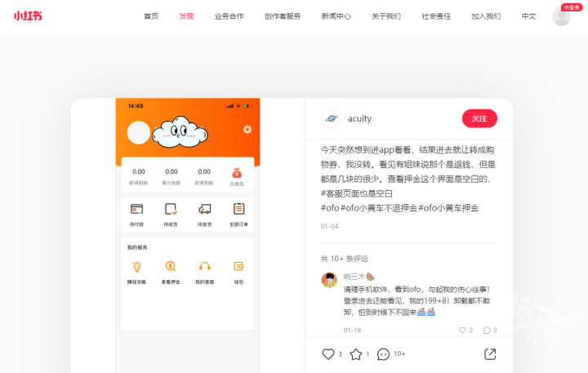Image resolution: width=588 pixels, height=373 pixels.
Task: Open comments via the 10+ bubble icon
Action: [383, 354]
